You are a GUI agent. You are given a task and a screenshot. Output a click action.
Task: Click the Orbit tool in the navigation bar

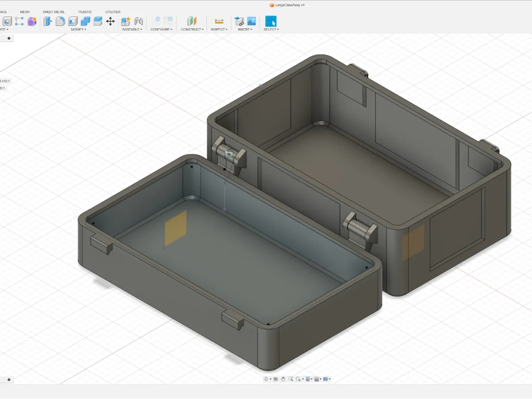266,379
